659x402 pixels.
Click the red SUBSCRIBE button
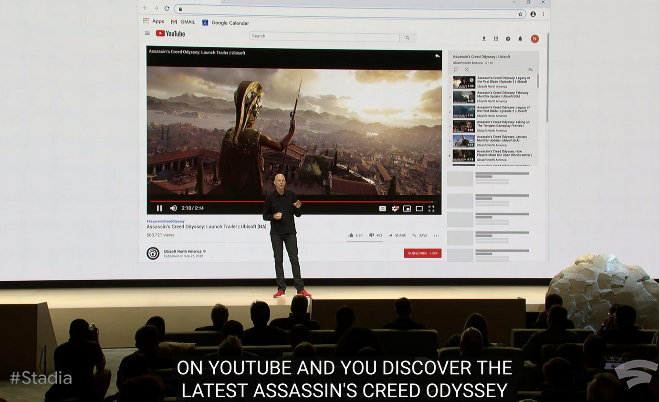pyautogui.click(x=422, y=253)
